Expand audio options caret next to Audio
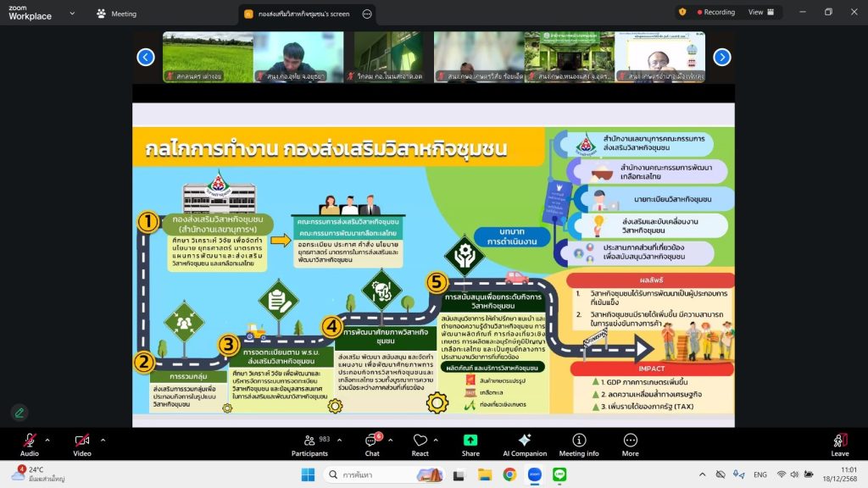The width and height of the screenshot is (868, 488). pos(47,440)
